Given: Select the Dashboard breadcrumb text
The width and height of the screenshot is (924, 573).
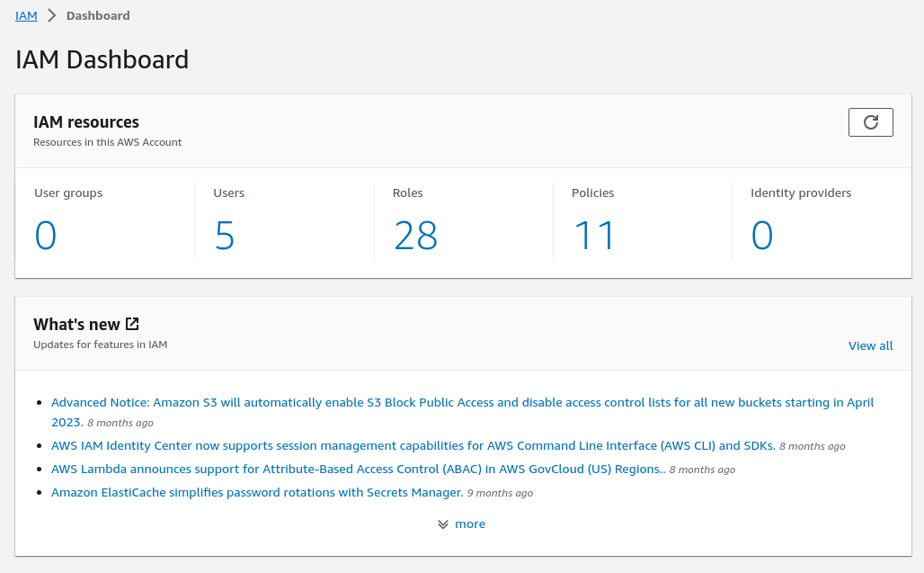Looking at the screenshot, I should click(98, 15).
